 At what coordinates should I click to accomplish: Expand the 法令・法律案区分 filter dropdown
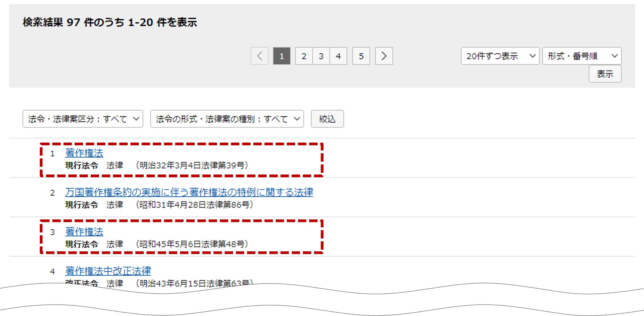[83, 119]
